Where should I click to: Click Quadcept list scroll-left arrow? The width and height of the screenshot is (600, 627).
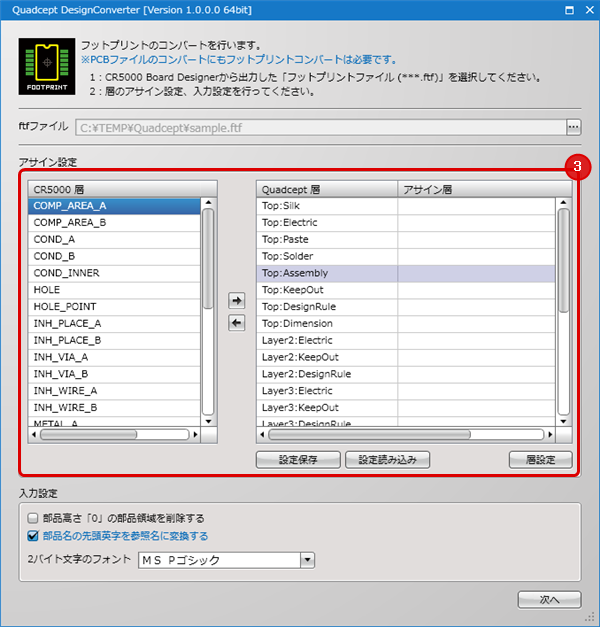coord(262,434)
